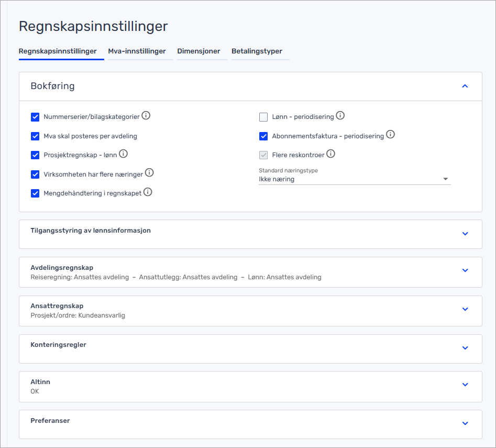
Task: Disable Abonnementsfaktura - periodisering checkbox
Action: [x=263, y=136]
